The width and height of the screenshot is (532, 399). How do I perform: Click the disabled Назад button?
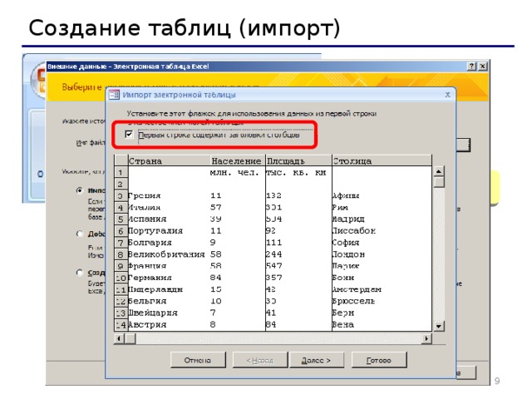click(x=260, y=360)
